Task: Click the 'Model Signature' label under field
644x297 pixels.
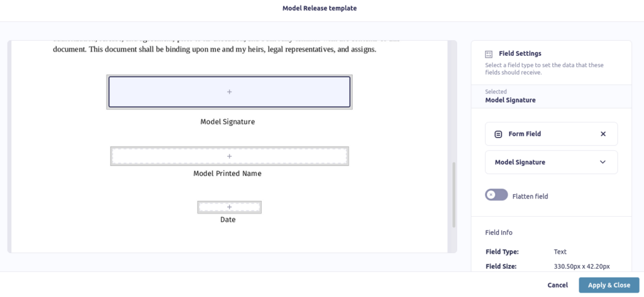Action: pyautogui.click(x=228, y=122)
